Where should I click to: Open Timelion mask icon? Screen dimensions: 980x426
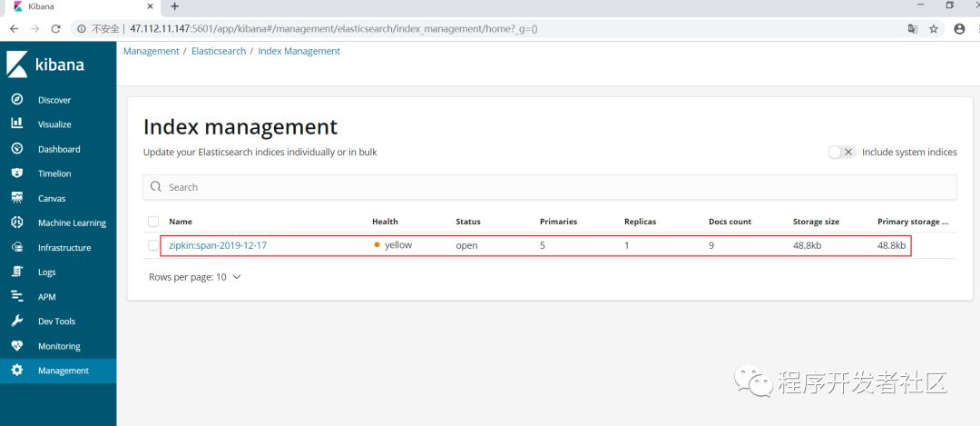pyautogui.click(x=17, y=173)
